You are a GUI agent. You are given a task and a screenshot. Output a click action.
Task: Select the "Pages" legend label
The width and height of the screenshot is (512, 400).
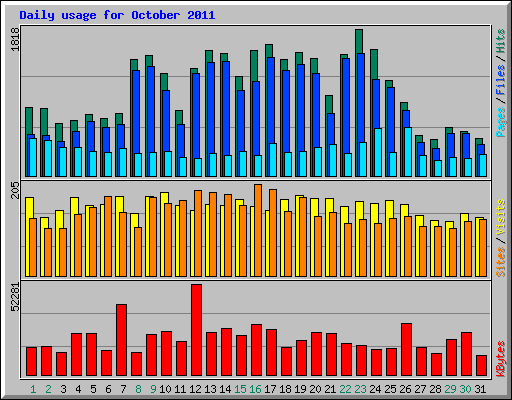point(501,122)
